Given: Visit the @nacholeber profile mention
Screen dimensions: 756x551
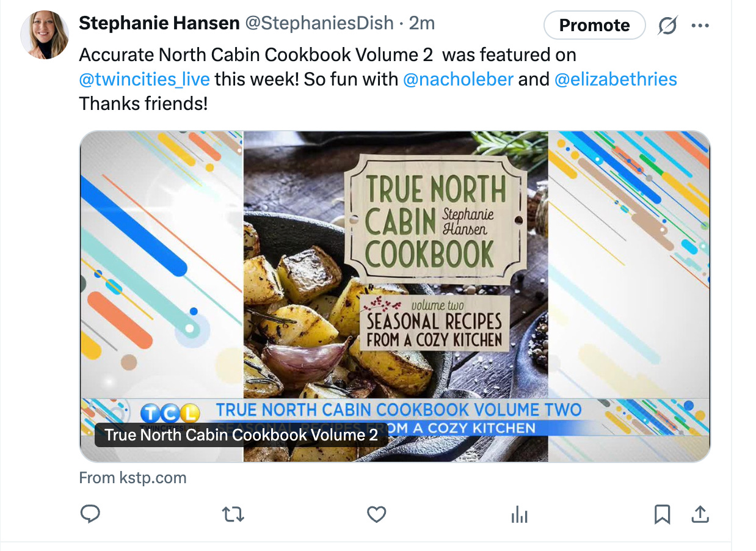Looking at the screenshot, I should tap(459, 79).
